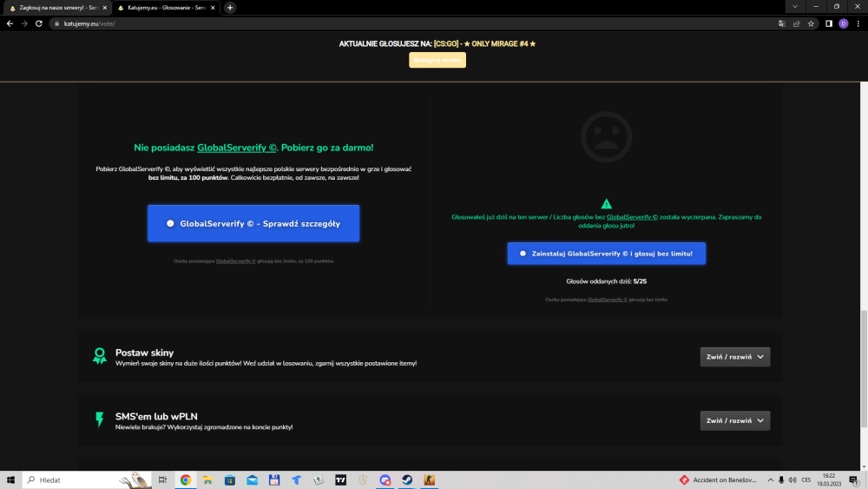Open the floppy disk app on taskbar
Viewport: 868px width, 489px height.
coord(274,480)
